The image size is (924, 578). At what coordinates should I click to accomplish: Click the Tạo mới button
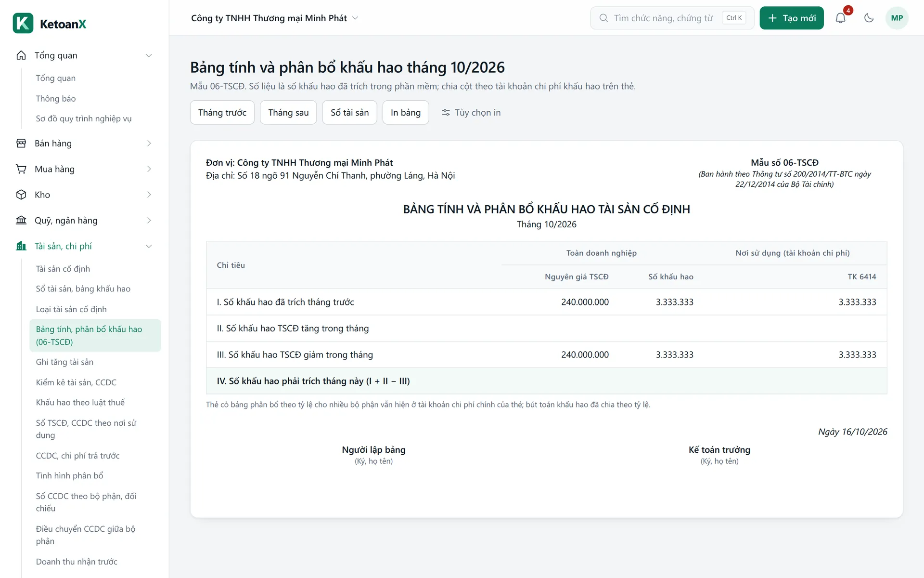click(x=792, y=18)
